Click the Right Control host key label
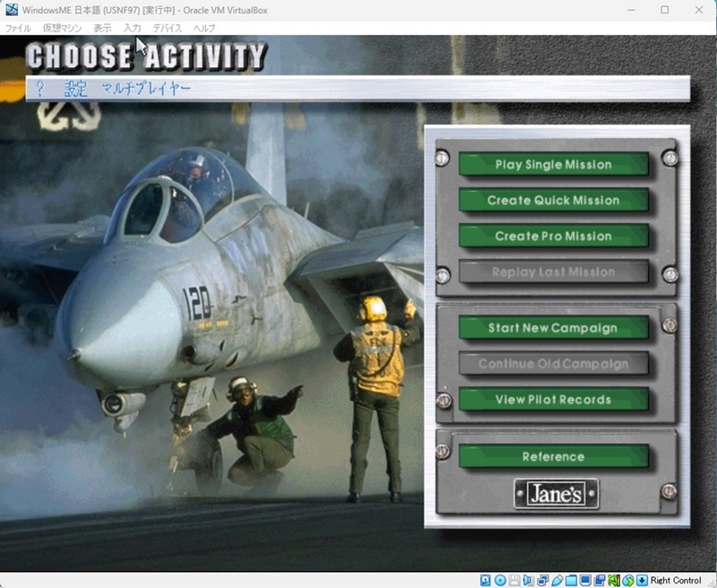The image size is (717, 588). click(676, 580)
